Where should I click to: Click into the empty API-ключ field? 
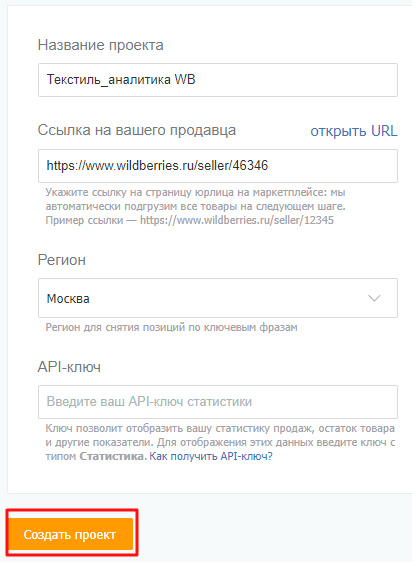click(218, 402)
